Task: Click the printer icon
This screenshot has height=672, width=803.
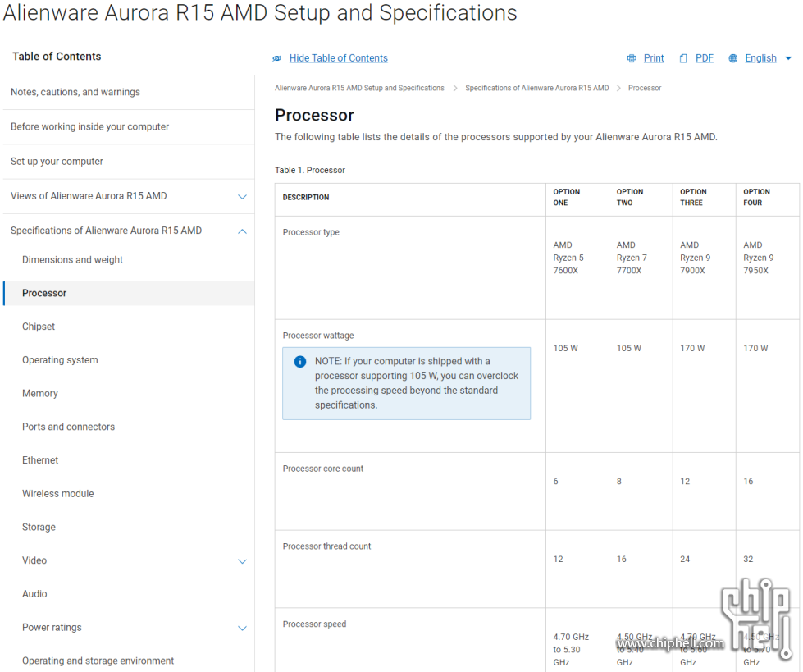Action: point(632,58)
